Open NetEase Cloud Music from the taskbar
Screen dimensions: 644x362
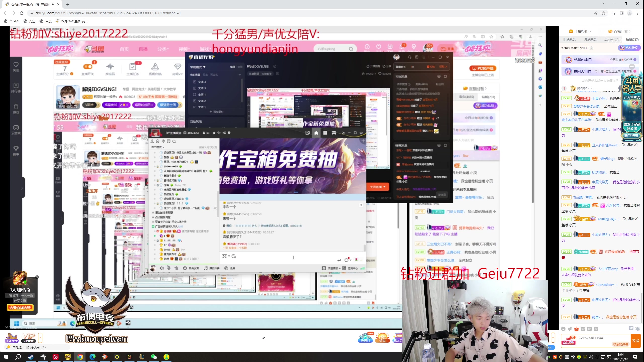click(x=55, y=357)
